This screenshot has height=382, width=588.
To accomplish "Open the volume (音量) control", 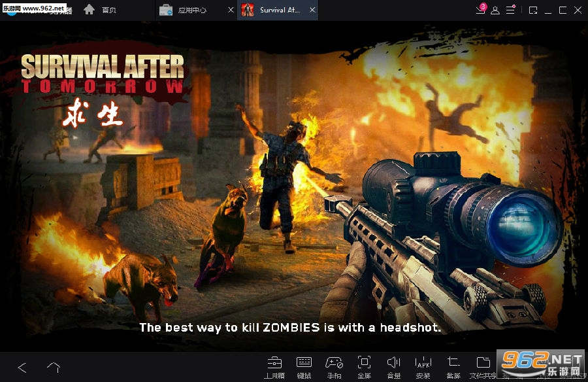I will pos(393,367).
